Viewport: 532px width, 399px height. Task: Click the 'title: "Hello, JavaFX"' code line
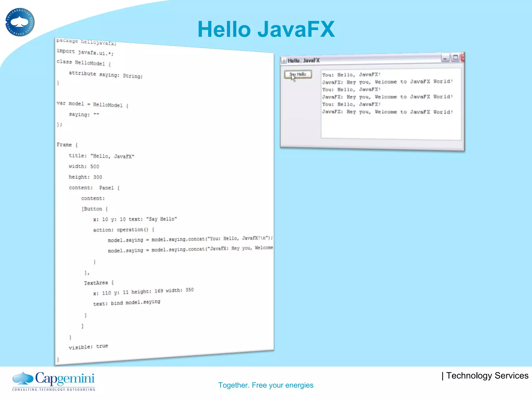tap(102, 156)
